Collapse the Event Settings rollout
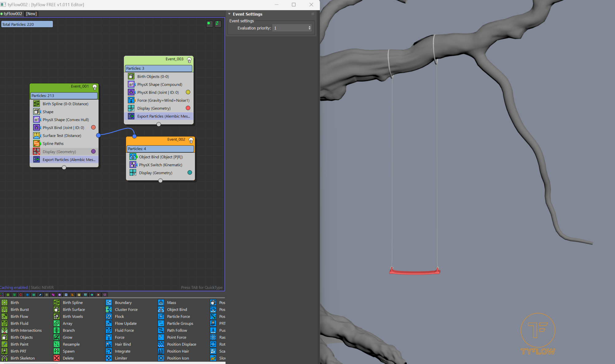 click(229, 14)
